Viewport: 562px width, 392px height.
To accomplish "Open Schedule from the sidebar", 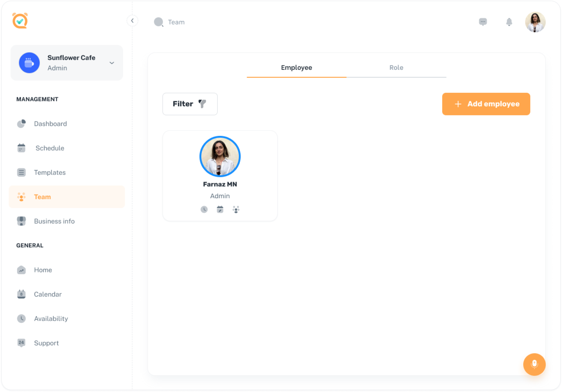I will 50,148.
